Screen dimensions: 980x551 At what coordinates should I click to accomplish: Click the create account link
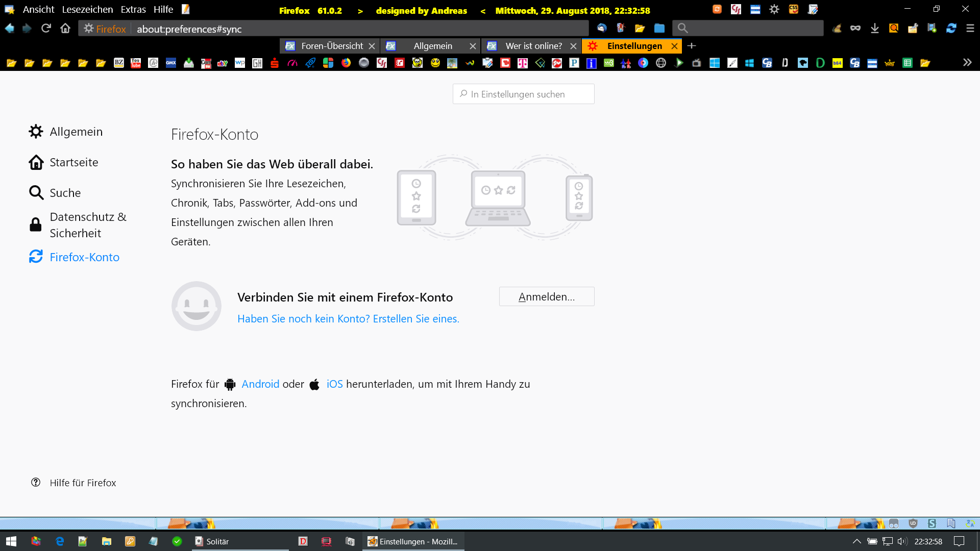click(348, 319)
